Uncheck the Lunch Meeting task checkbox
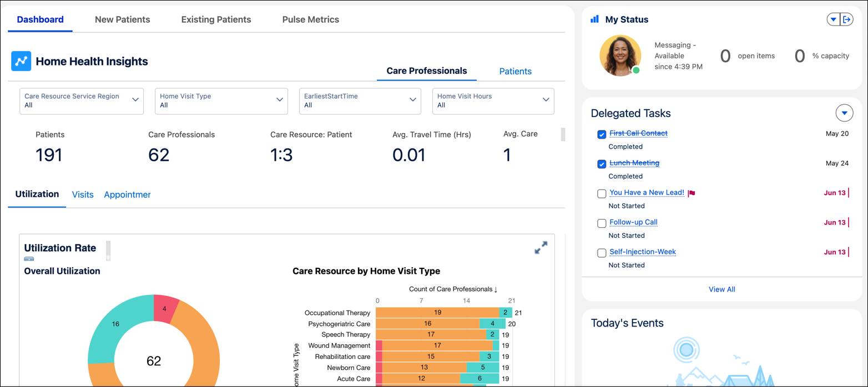This screenshot has width=868, height=387. click(602, 164)
